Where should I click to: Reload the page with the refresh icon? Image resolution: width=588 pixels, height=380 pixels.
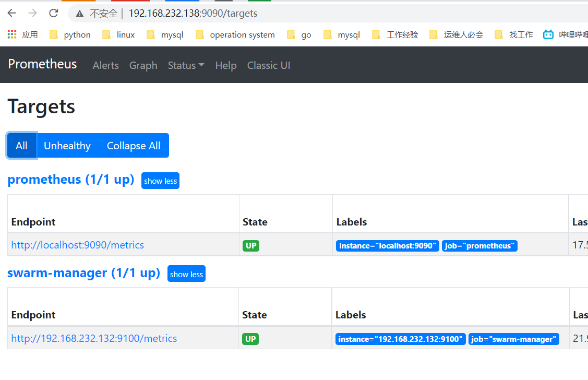(54, 13)
